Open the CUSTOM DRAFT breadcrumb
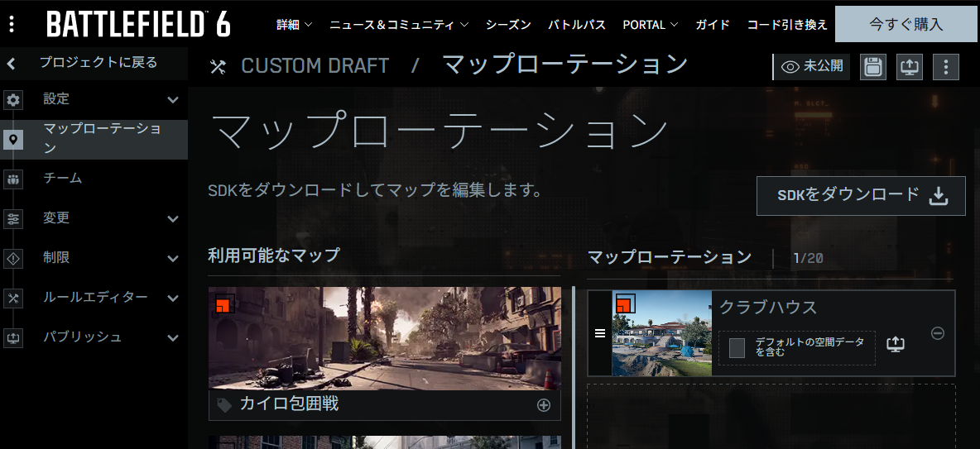The height and width of the screenshot is (449, 980). 315,65
